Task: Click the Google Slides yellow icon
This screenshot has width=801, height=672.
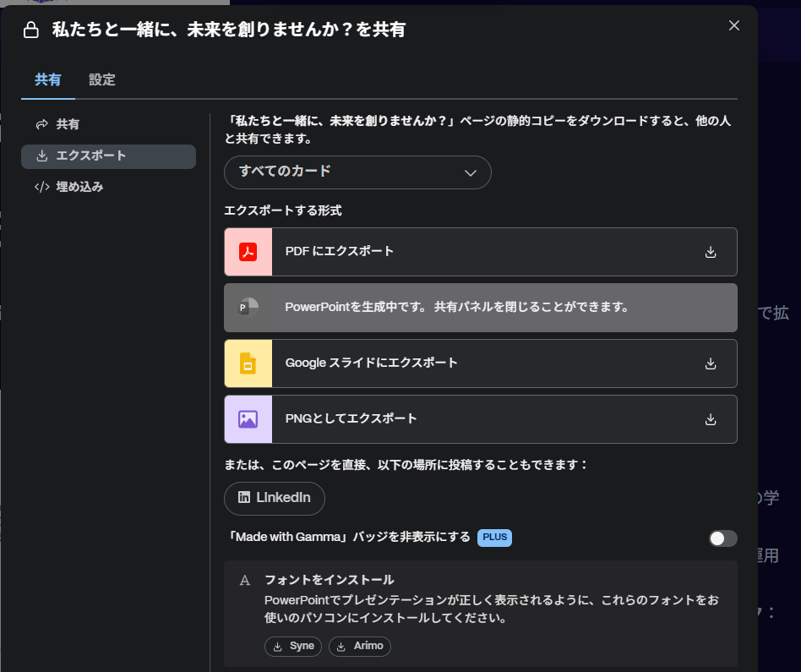Action: coord(248,363)
